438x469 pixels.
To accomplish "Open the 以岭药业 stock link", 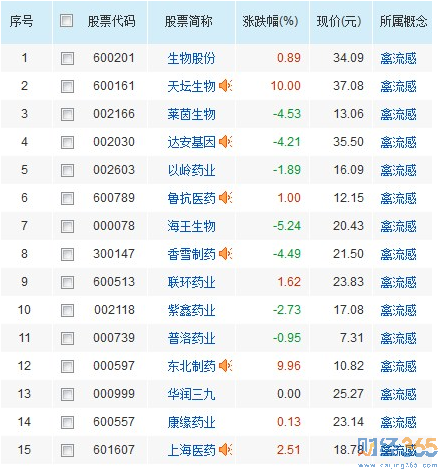I will coord(191,170).
